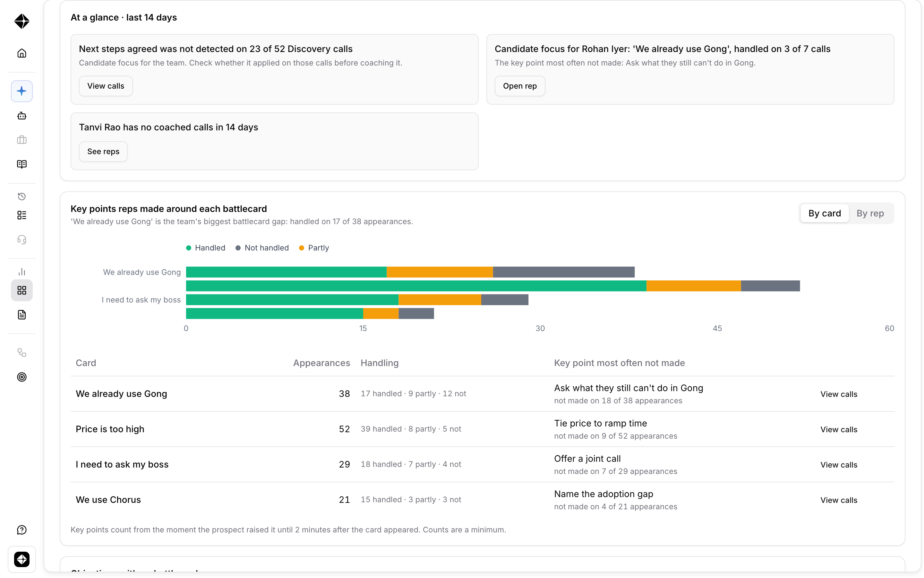Toggle the Partly legend item
Screen dimensions: 924x578
[314, 248]
